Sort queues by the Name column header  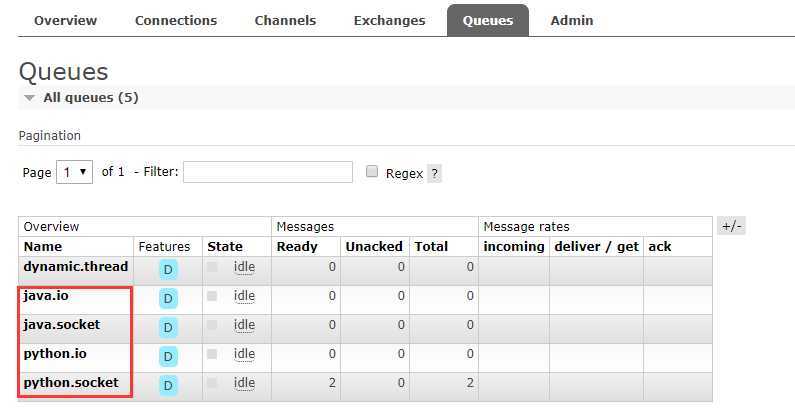43,246
